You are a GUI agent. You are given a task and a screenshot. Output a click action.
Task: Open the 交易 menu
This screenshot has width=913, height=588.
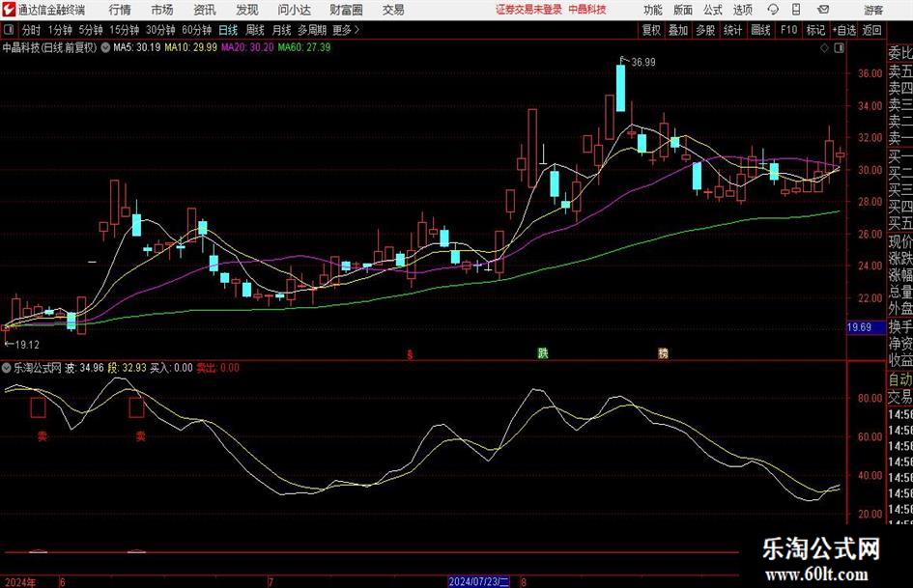tap(393, 10)
